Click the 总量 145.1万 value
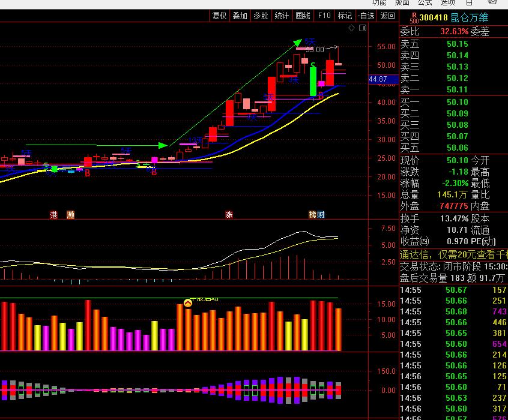 pyautogui.click(x=452, y=194)
